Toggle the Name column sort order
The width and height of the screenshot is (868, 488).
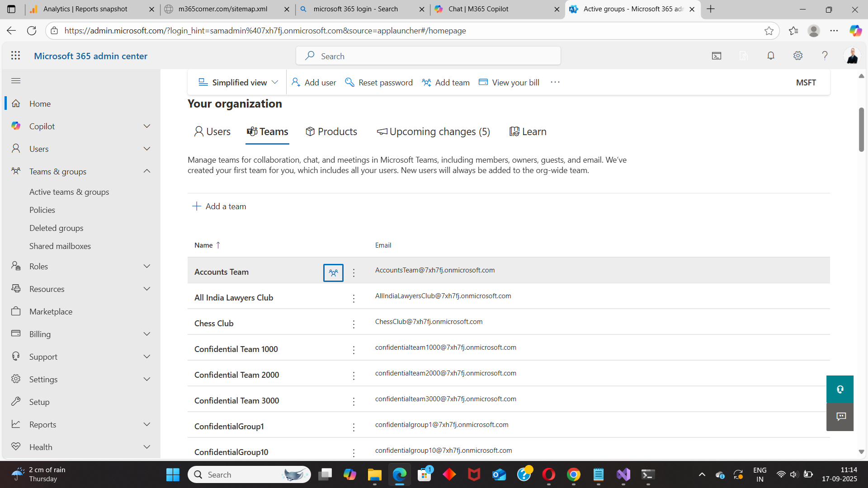tap(207, 245)
